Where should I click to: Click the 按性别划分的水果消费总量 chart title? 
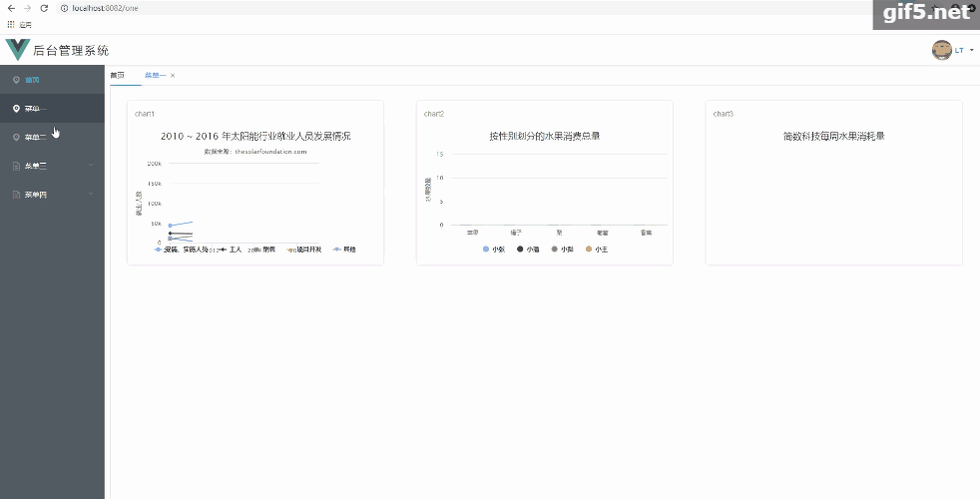tap(544, 136)
